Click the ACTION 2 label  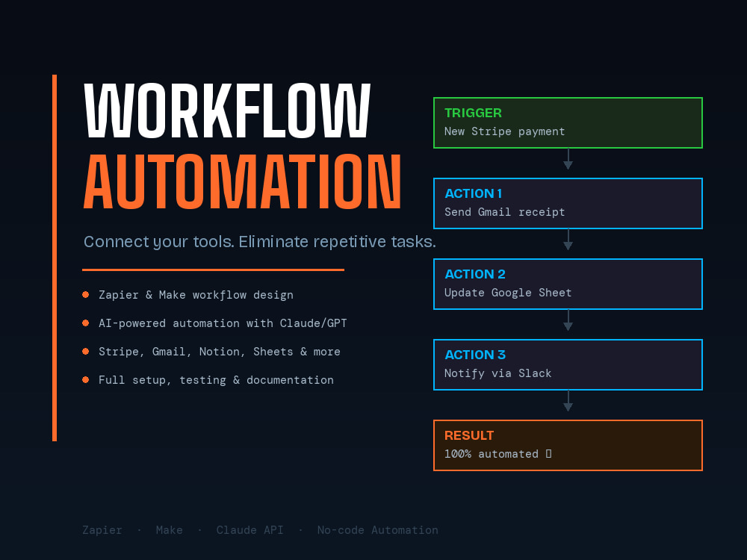(x=475, y=274)
